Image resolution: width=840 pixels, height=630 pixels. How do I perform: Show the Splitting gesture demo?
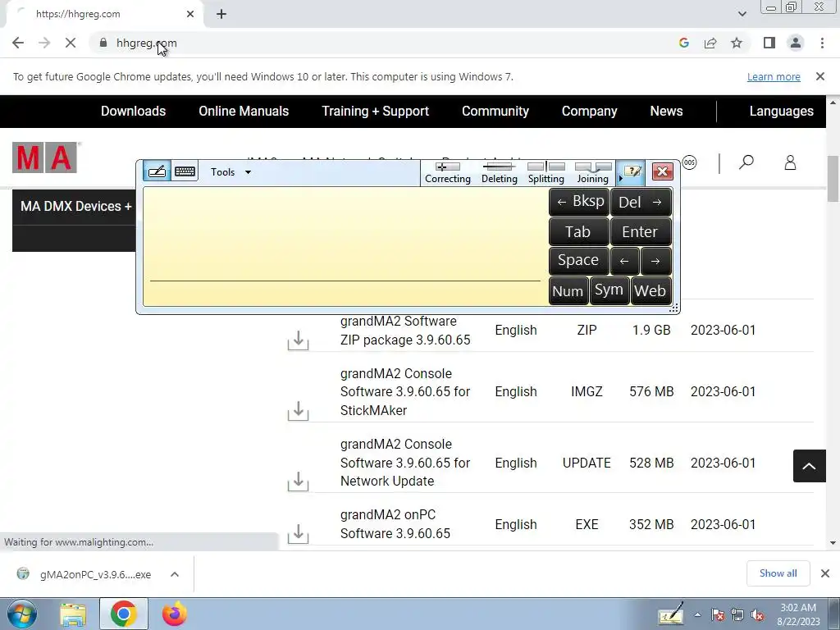546,172
